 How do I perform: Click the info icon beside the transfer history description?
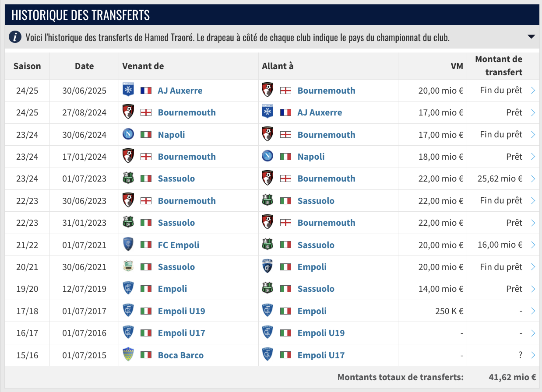click(15, 37)
